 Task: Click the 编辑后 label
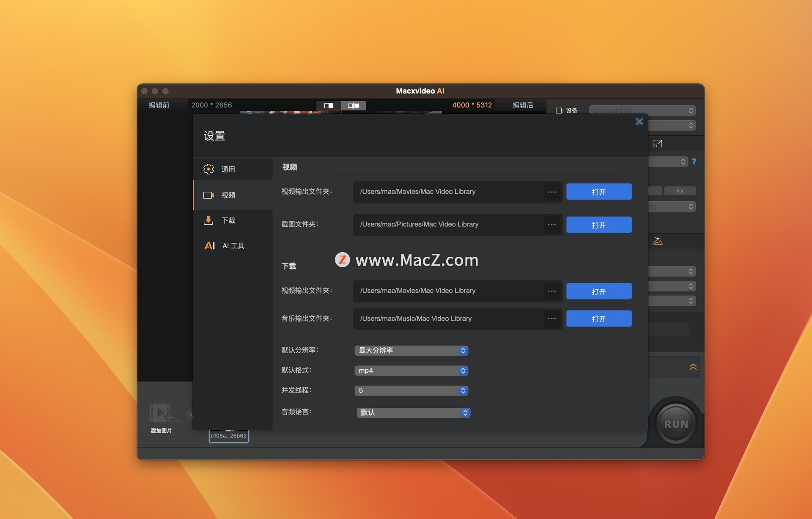(x=523, y=105)
